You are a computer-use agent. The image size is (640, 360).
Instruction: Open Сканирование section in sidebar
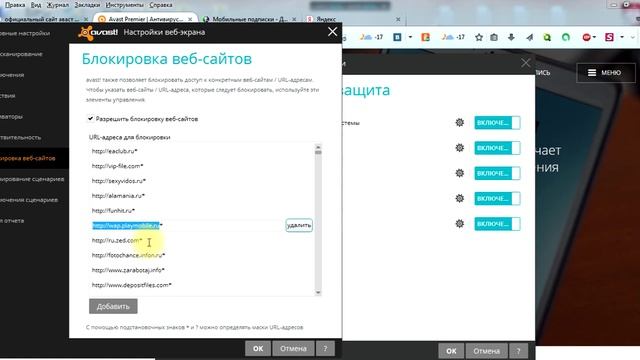pyautogui.click(x=21, y=54)
